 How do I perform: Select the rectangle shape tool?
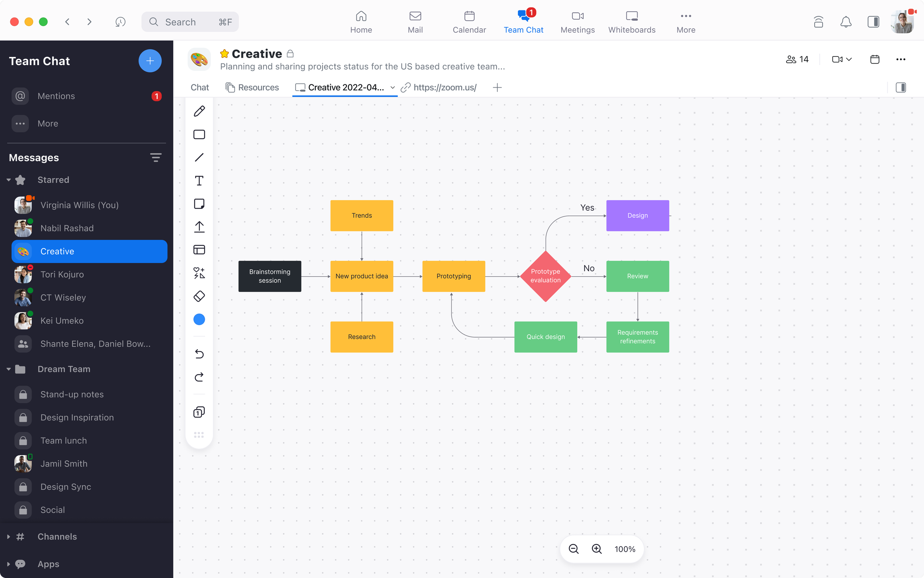[x=199, y=135]
